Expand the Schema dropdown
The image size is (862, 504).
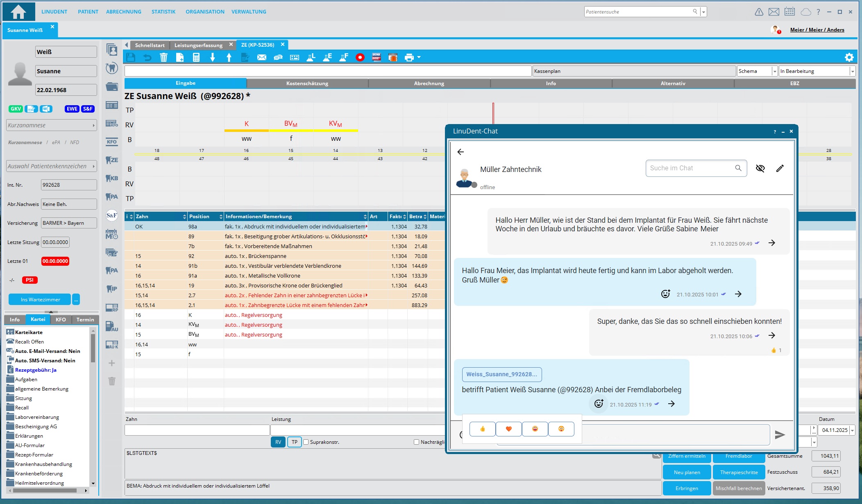click(x=774, y=71)
